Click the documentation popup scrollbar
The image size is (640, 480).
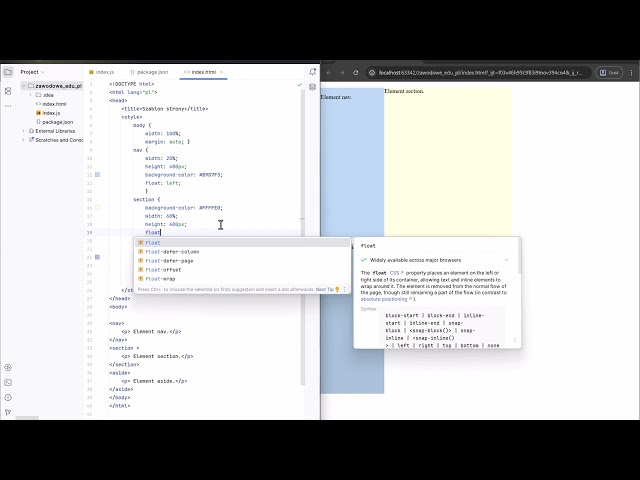[x=519, y=256]
